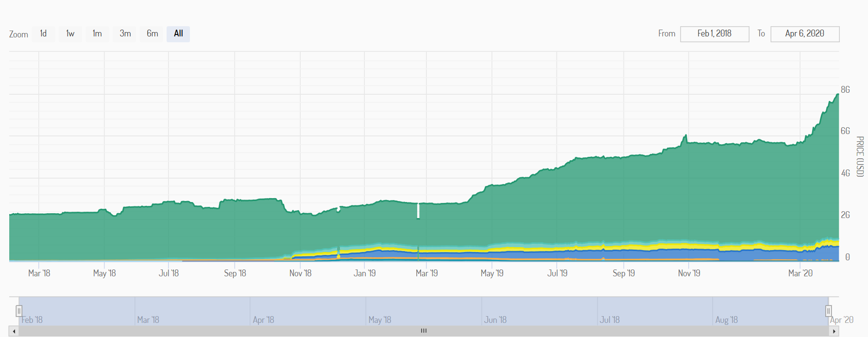
Task: Click the Sep '18 axis label
Action: point(235,273)
